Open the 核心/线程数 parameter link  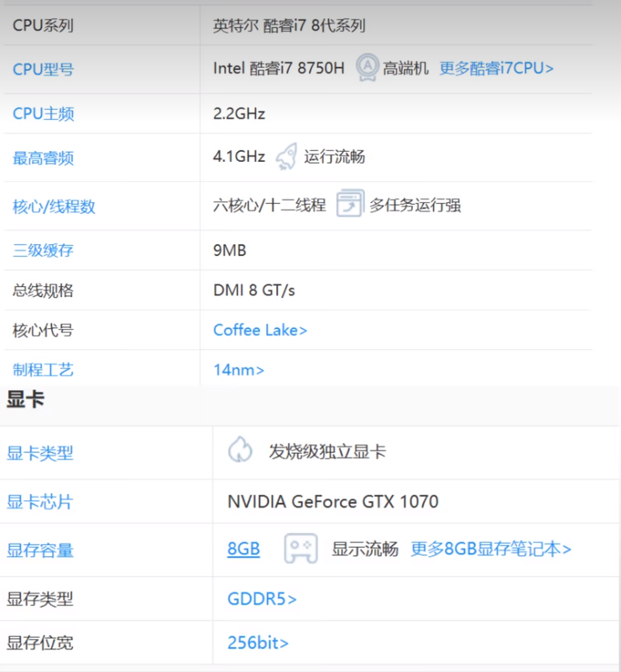pos(54,206)
